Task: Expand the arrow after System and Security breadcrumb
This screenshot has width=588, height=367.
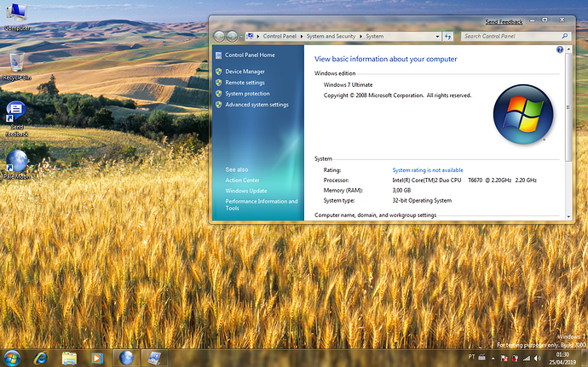Action: 360,37
